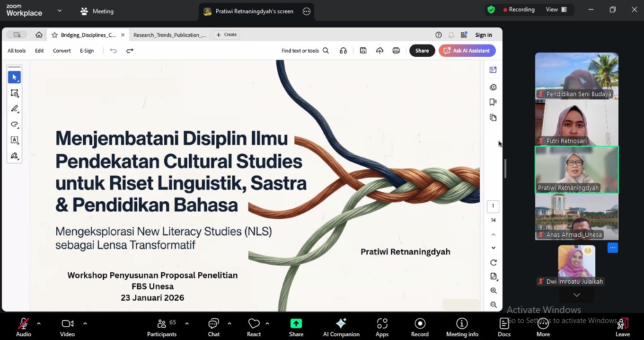644x340 pixels.
Task: Open the React emoji menu
Action: [254, 327]
